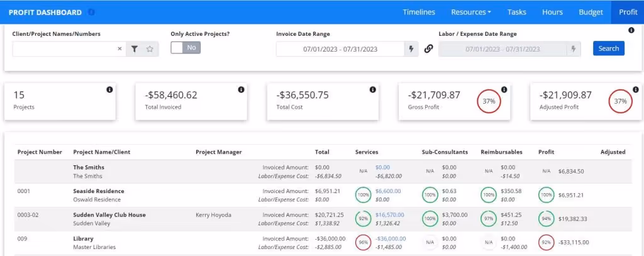Click Library profit value -$33,115.00

(574, 243)
